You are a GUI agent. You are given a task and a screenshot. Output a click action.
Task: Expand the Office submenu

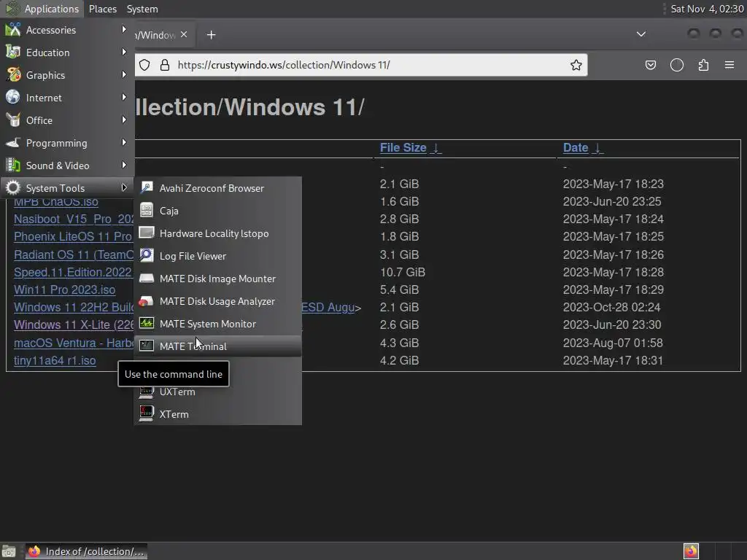[x=67, y=120]
